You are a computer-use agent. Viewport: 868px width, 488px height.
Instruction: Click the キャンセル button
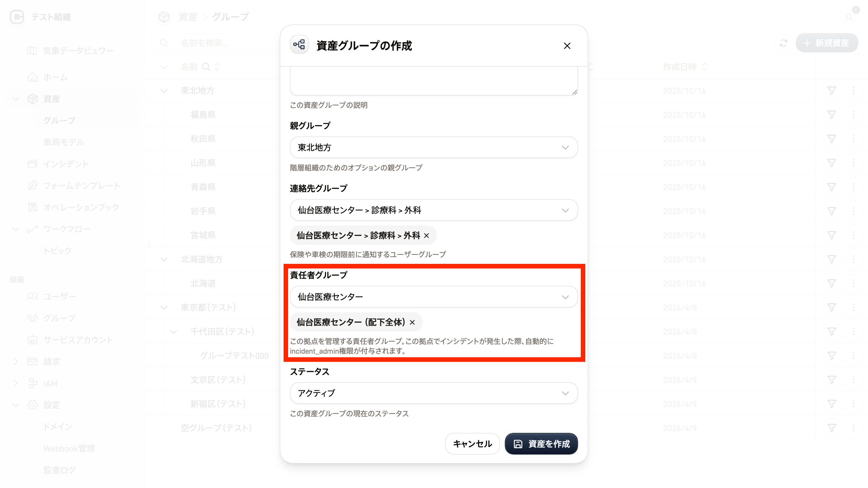pos(472,443)
